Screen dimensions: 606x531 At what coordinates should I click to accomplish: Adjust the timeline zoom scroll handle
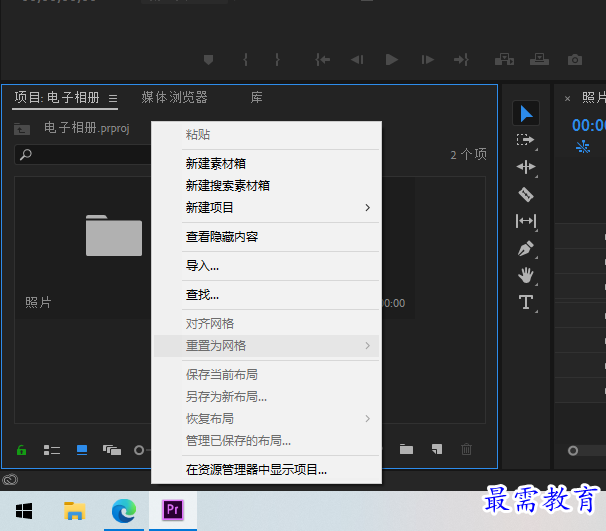coord(573,451)
